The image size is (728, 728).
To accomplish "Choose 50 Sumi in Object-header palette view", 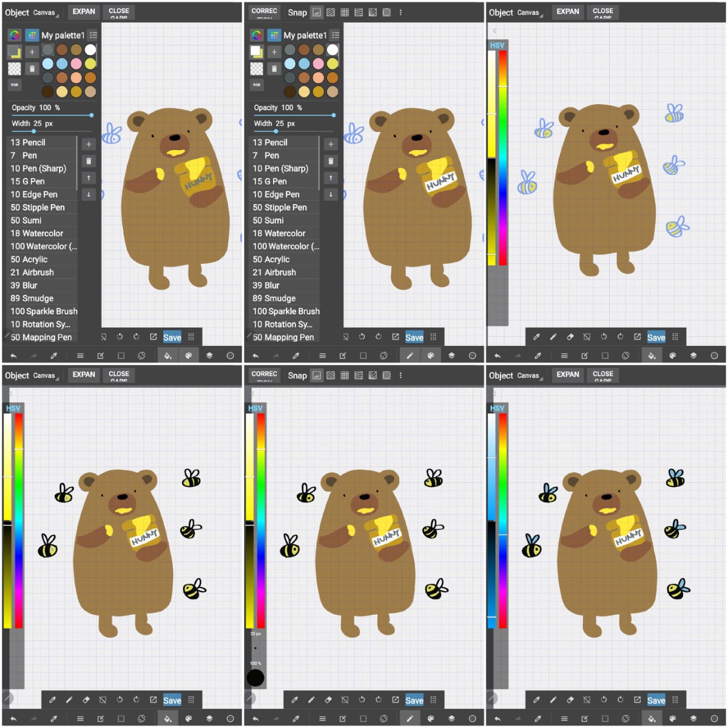I will point(42,220).
